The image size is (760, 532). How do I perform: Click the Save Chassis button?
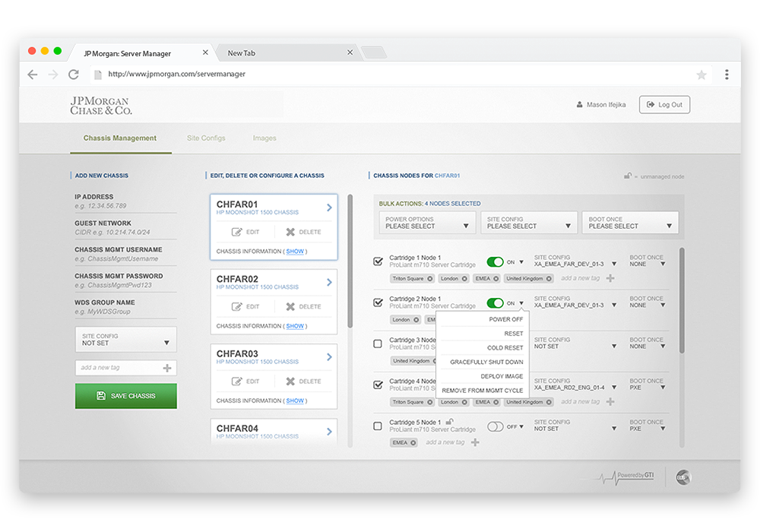(x=125, y=396)
